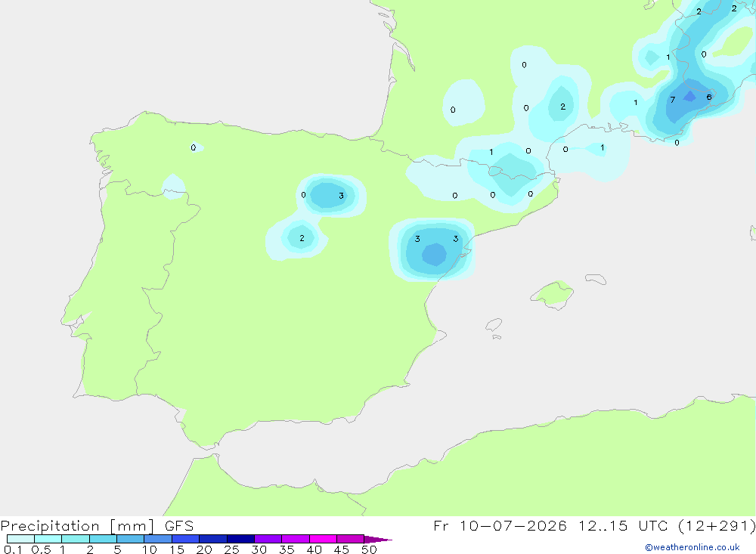Screen dimensions: 756x554
Task: Click the legend tick label "10"
Action: (x=150, y=549)
